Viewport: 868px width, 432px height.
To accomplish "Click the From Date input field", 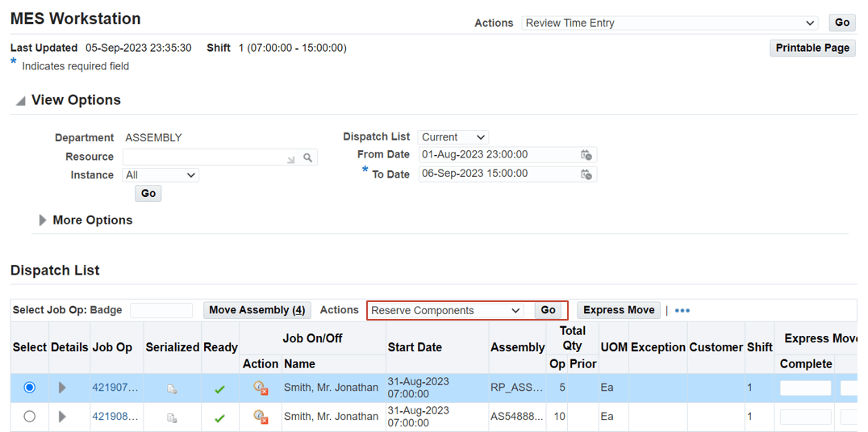I will coord(499,154).
